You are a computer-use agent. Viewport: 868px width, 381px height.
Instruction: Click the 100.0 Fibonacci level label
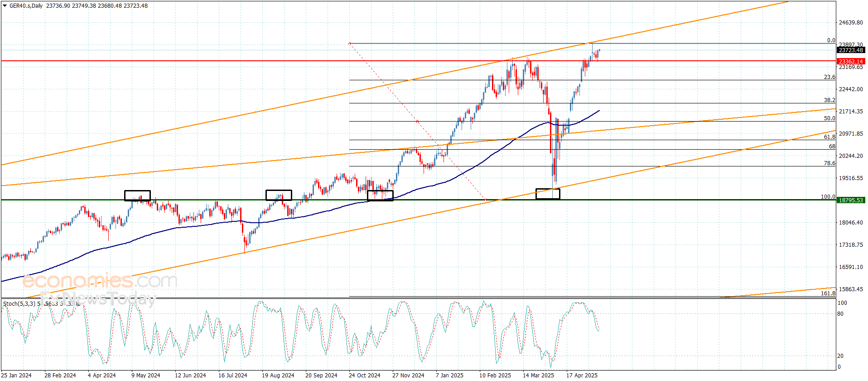pos(828,197)
